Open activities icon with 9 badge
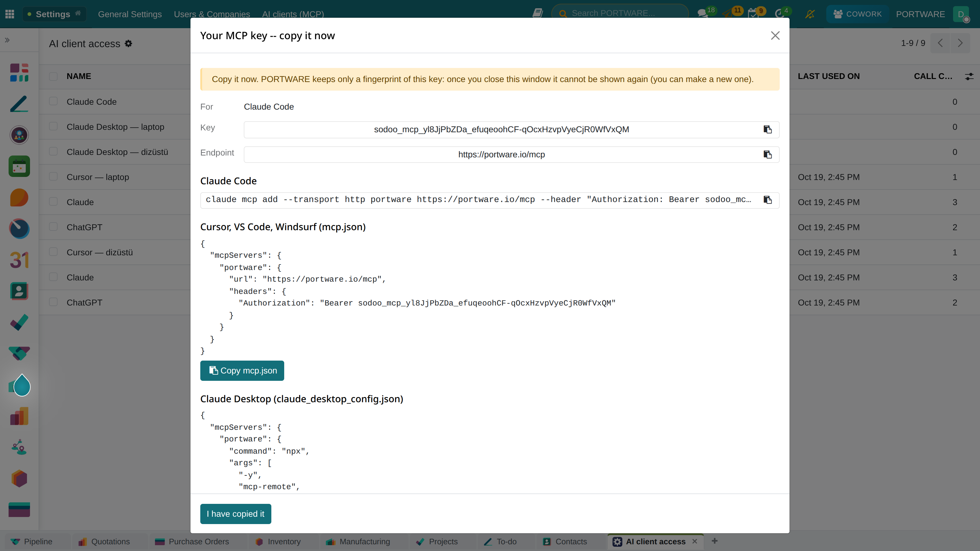This screenshot has width=980, height=551. [x=753, y=14]
